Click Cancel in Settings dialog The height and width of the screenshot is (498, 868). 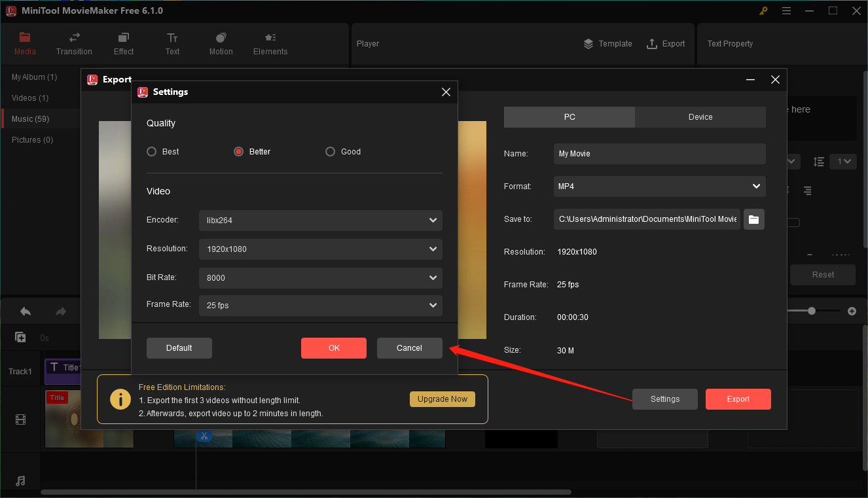coord(410,348)
